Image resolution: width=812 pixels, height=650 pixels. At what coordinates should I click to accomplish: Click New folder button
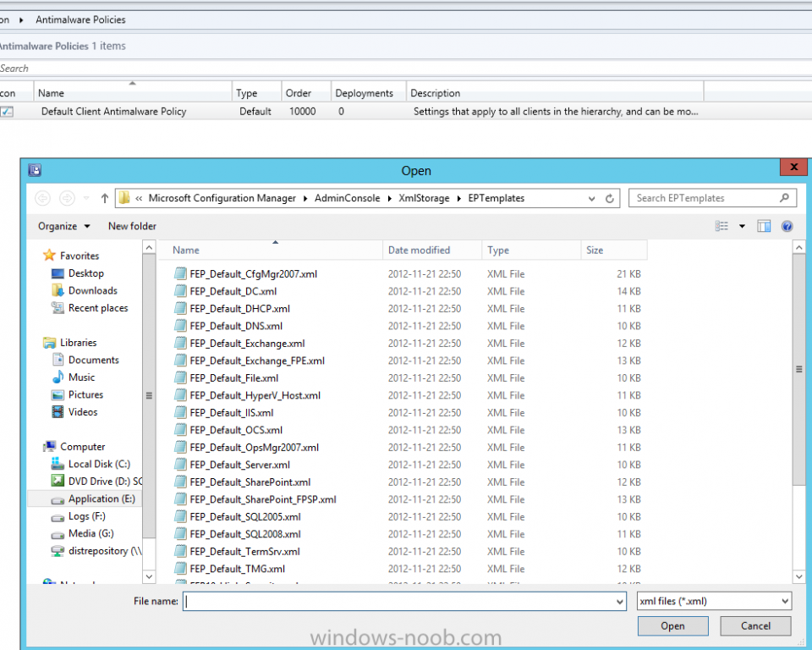(132, 226)
